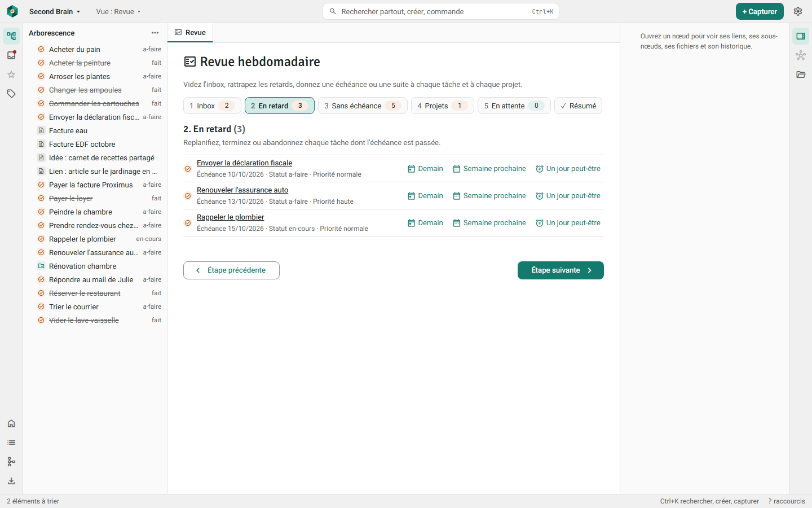Toggle task circle for Acheter du pain
The height and width of the screenshot is (508, 812).
[x=41, y=49]
